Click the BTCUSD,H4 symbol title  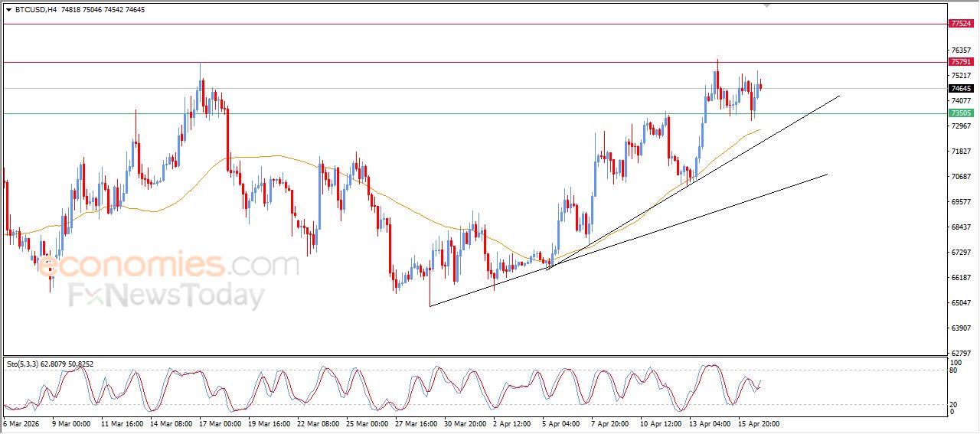point(36,10)
